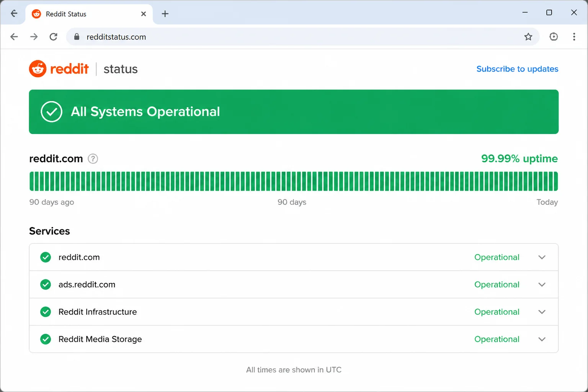Click the tab-strip back arrow at top left
This screenshot has width=588, height=392.
[x=14, y=13]
